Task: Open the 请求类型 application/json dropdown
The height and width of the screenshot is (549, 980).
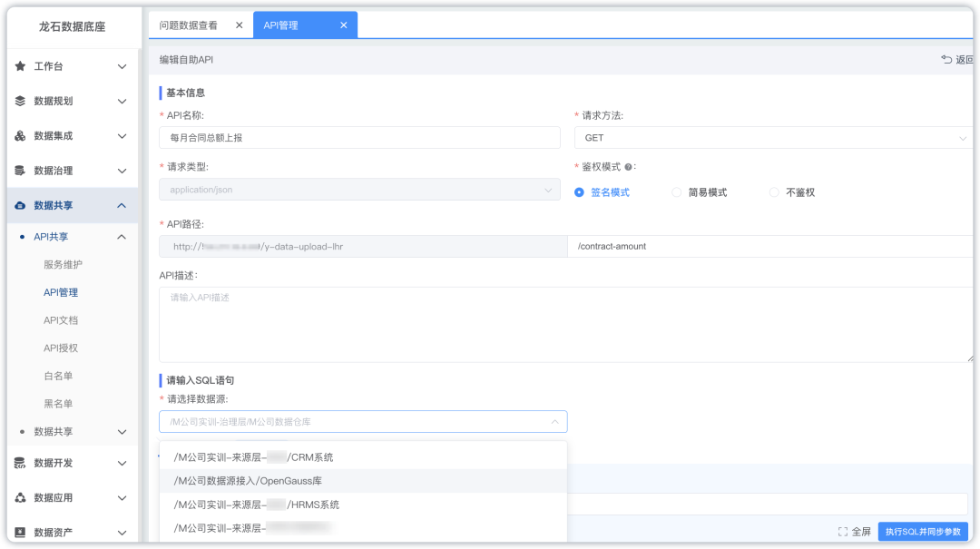Action: click(x=359, y=190)
